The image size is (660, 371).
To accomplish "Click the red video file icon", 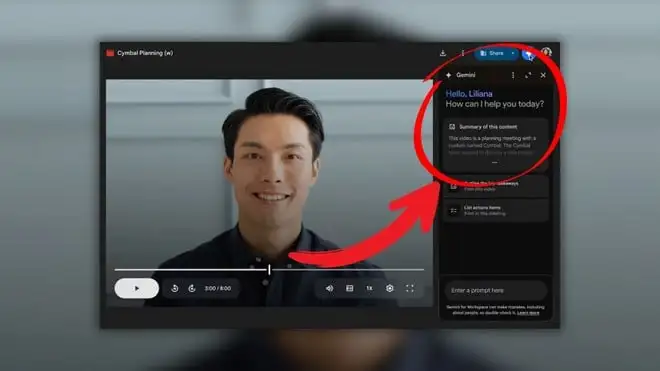I will click(x=110, y=53).
